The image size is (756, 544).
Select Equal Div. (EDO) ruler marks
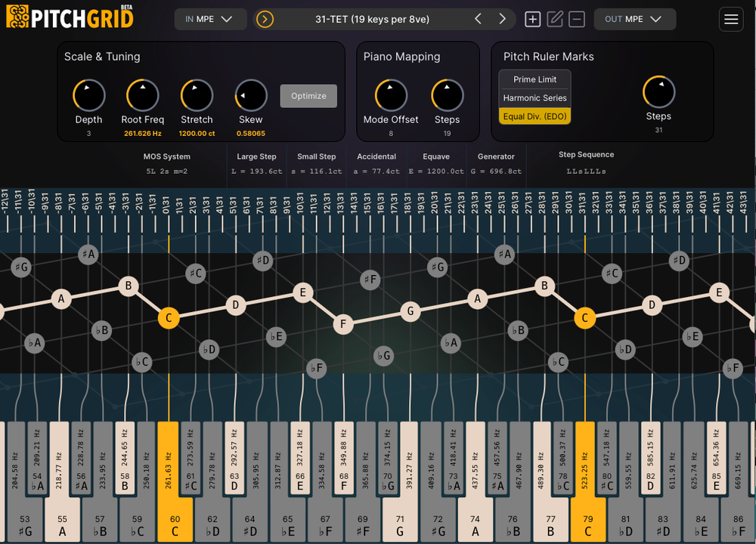click(x=534, y=116)
